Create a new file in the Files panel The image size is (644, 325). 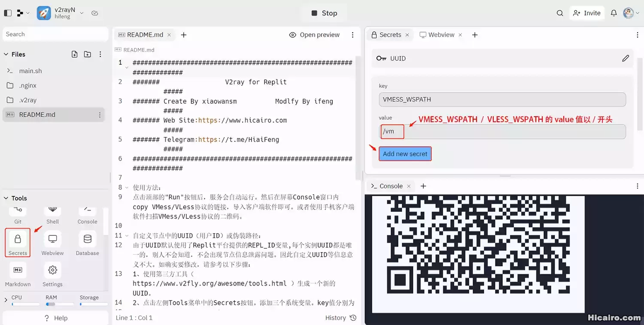click(x=74, y=54)
